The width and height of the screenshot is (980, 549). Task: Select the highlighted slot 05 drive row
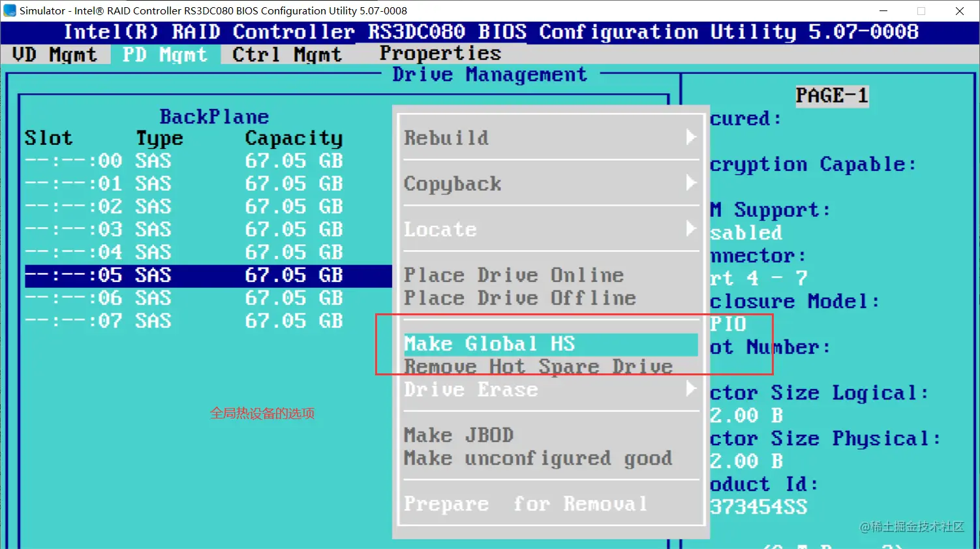point(208,275)
